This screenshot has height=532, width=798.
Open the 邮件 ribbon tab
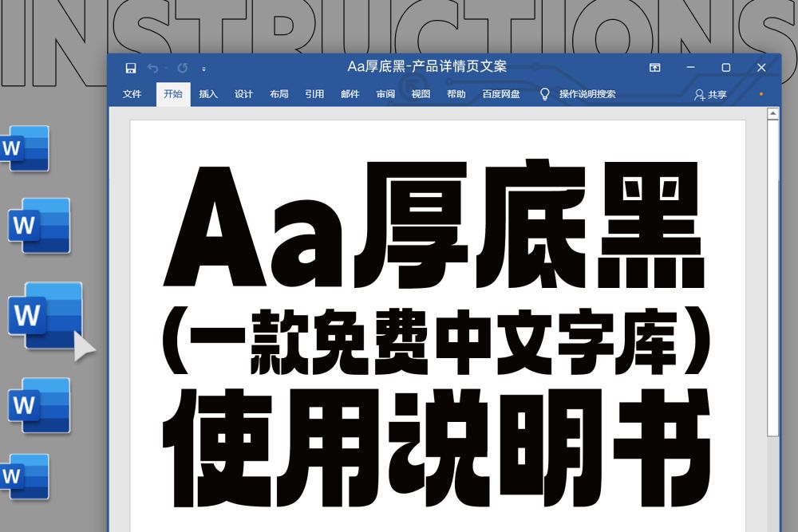tap(350, 93)
